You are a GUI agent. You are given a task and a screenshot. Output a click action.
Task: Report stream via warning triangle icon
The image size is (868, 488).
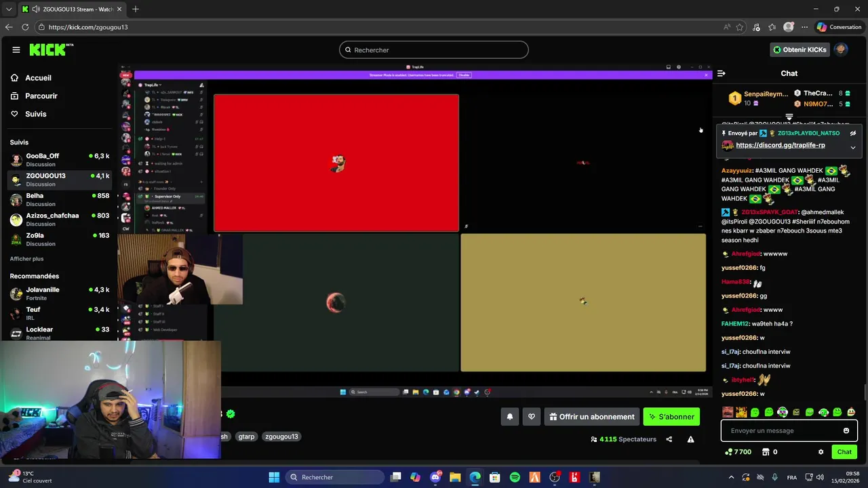[690, 439]
